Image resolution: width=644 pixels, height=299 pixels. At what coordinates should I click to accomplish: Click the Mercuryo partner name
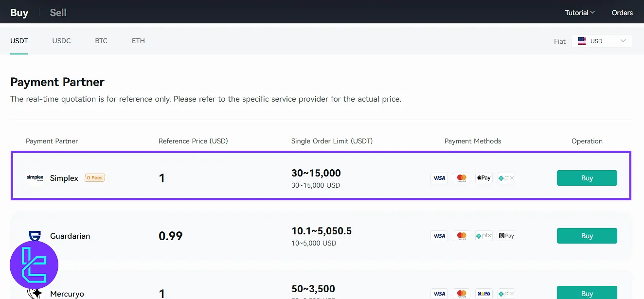coord(67,294)
